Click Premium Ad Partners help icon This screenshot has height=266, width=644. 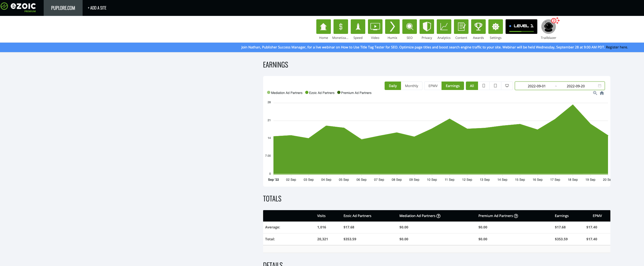pyautogui.click(x=516, y=216)
